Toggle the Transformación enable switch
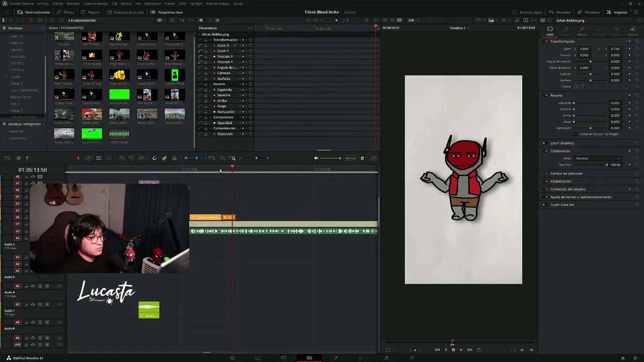This screenshot has width=644, height=362. coord(546,41)
